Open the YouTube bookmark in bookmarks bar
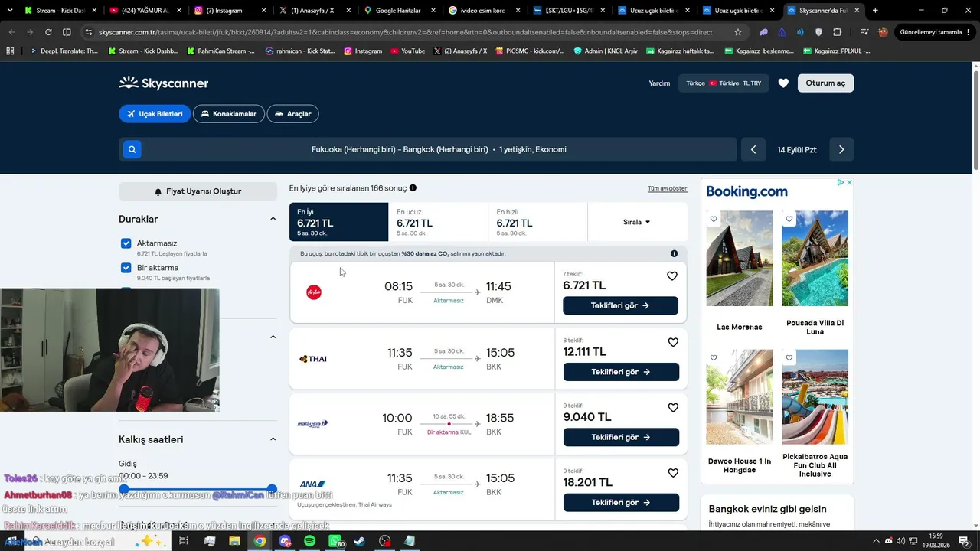Screen dimensions: 980x551 tap(407, 51)
